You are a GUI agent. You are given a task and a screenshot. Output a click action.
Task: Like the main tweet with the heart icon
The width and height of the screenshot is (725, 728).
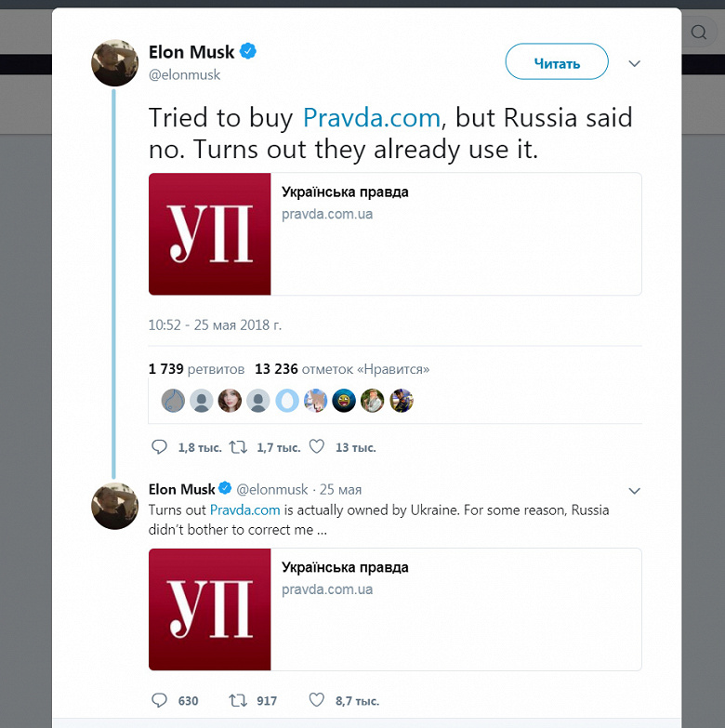click(316, 447)
